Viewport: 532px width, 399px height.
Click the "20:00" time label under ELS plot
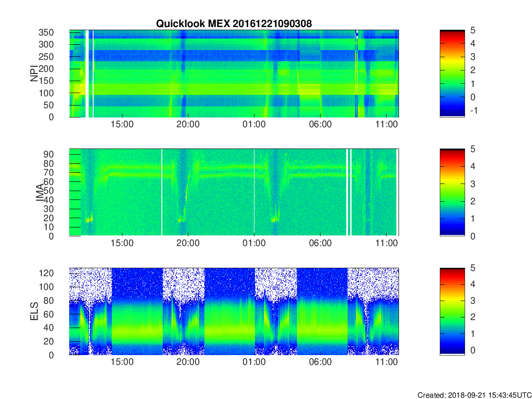point(188,362)
